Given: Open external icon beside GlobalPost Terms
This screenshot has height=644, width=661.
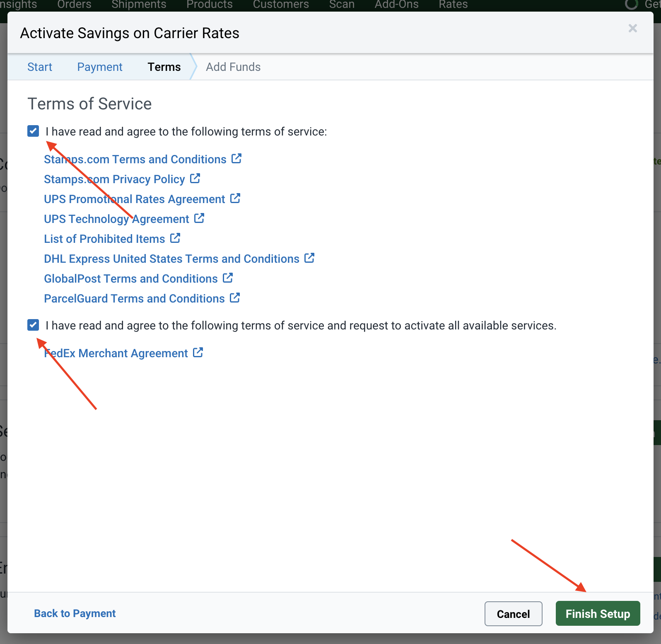Looking at the screenshot, I should coord(228,278).
